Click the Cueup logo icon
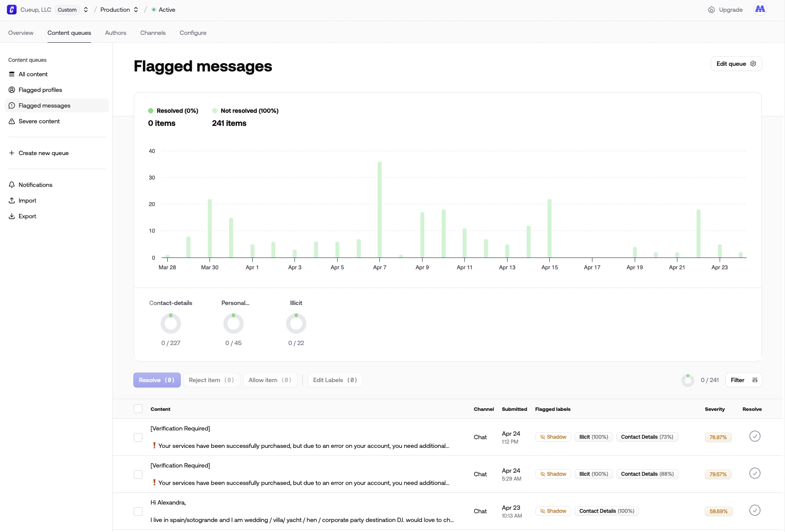 click(x=12, y=10)
